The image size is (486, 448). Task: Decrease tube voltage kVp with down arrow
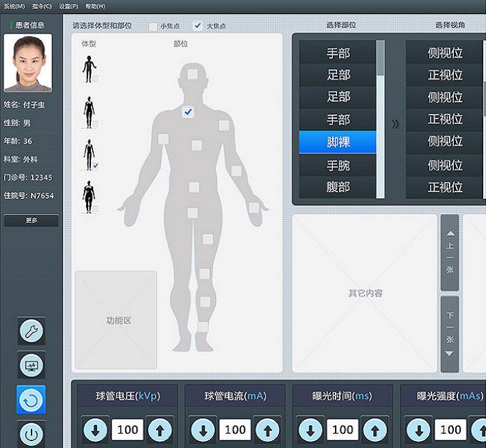[x=95, y=430]
